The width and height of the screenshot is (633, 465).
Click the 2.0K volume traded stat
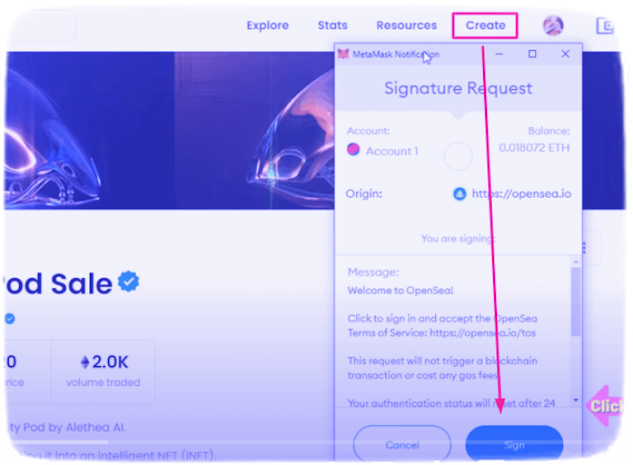pyautogui.click(x=103, y=372)
